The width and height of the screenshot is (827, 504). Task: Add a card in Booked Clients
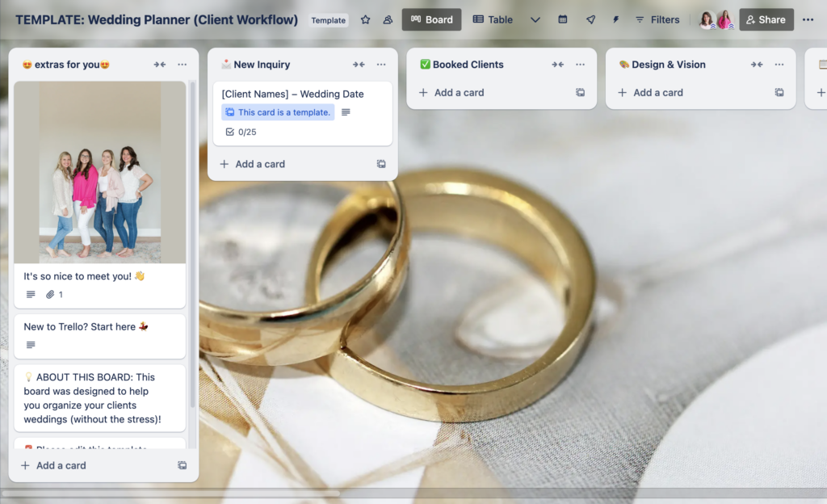[451, 92]
